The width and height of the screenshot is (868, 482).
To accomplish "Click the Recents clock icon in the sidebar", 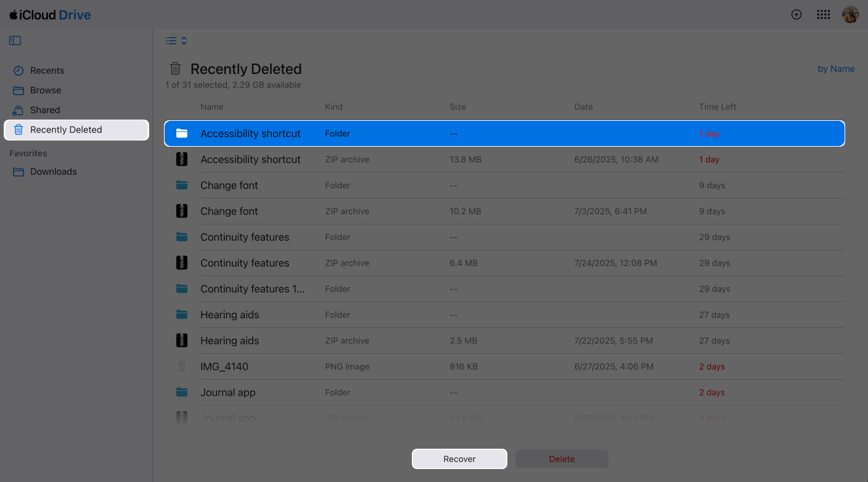I will click(17, 70).
